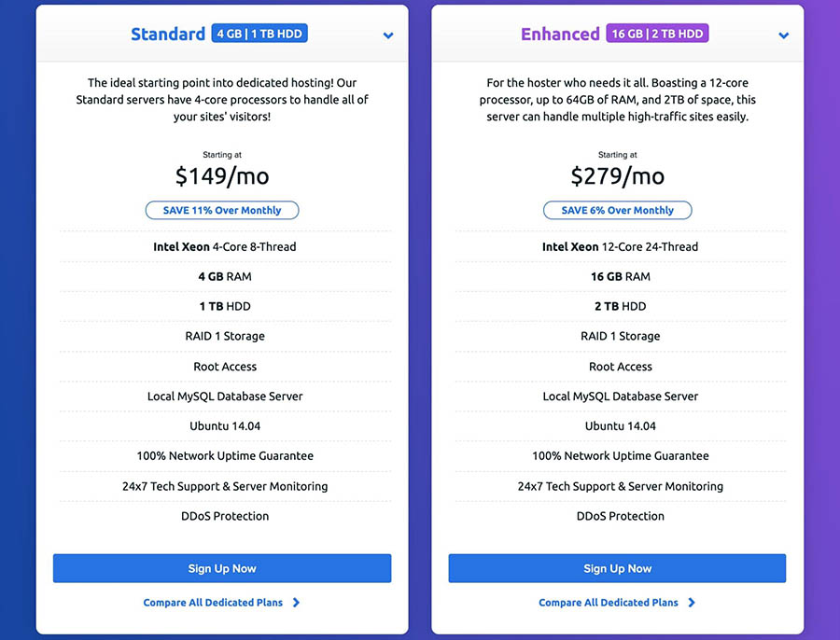Collapse the Standard plan chevron

pos(388,35)
